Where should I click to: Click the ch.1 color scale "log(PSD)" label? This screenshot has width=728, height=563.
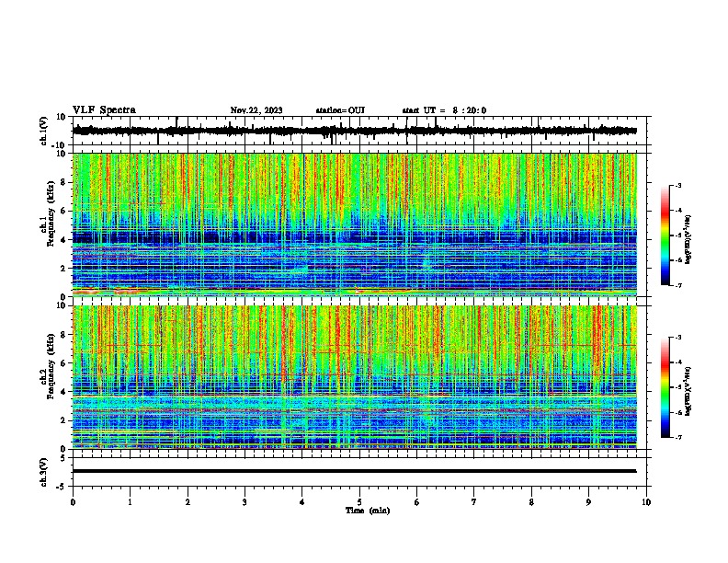coord(688,239)
